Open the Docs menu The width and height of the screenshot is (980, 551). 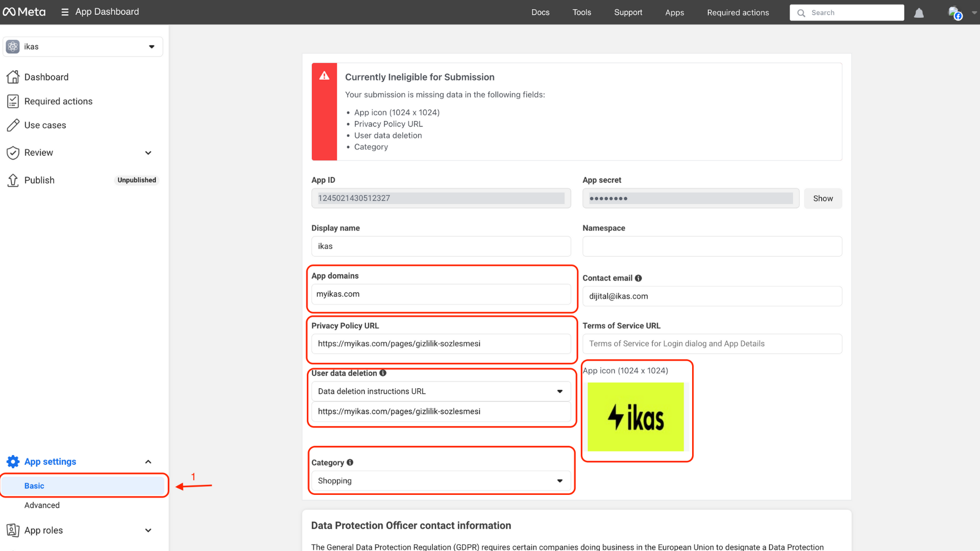coord(540,12)
